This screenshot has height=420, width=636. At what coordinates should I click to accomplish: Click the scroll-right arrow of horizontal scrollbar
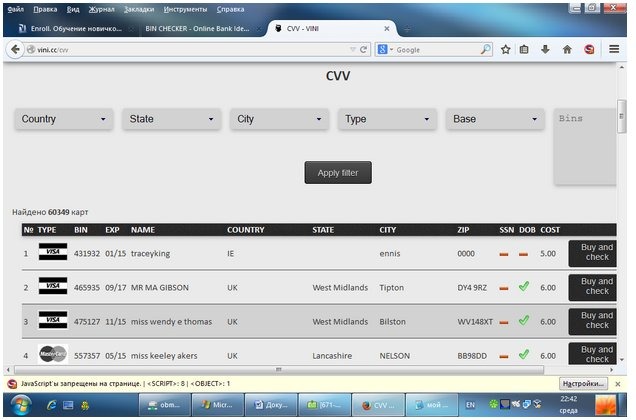click(611, 370)
